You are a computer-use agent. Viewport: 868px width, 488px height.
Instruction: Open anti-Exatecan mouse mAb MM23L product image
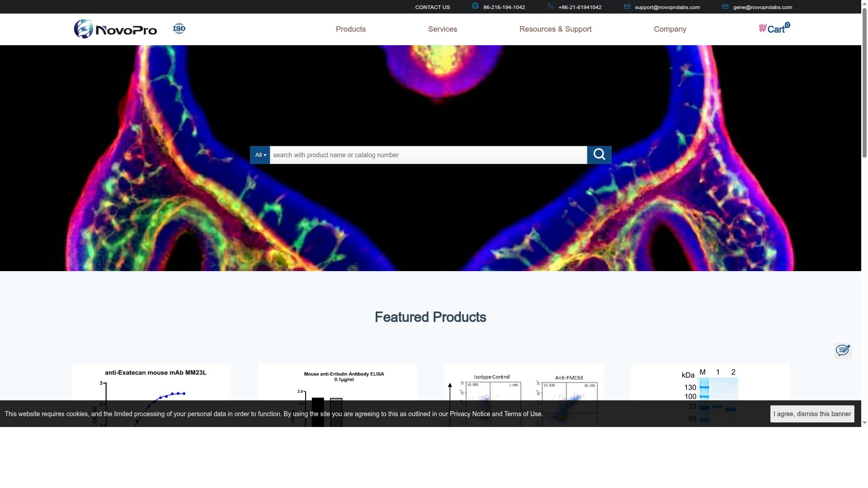coord(151,395)
